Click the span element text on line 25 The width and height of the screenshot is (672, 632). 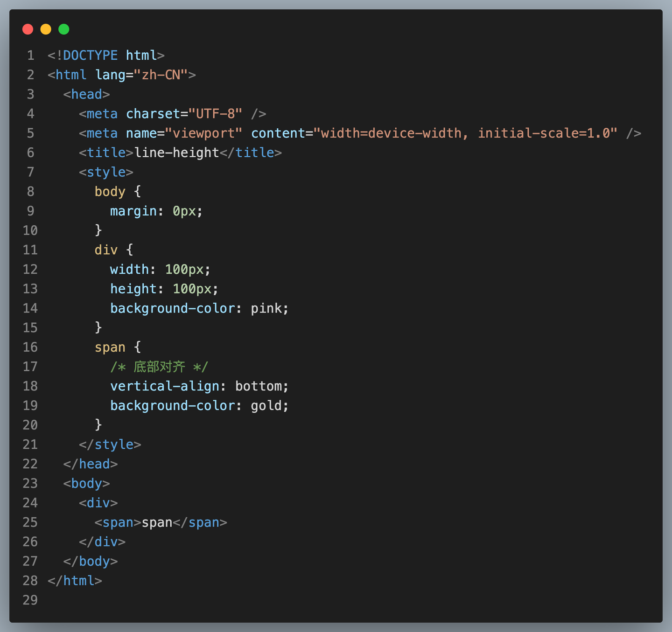[x=157, y=522]
